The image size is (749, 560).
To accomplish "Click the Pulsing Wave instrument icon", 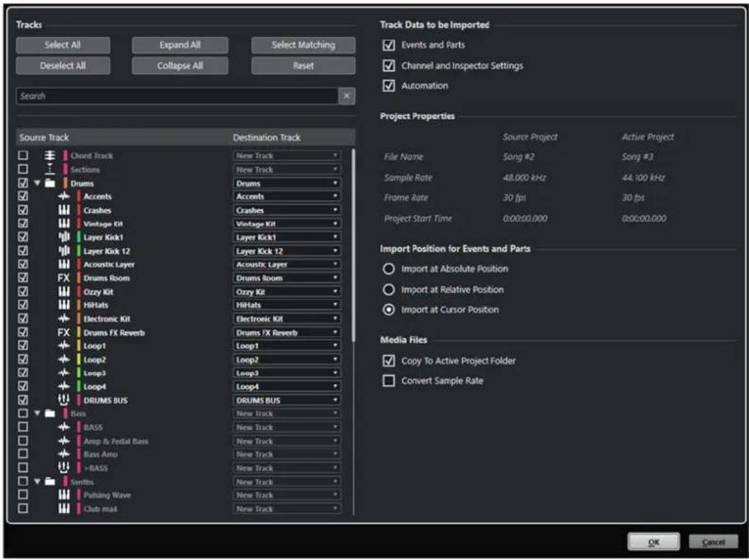I will tap(64, 495).
